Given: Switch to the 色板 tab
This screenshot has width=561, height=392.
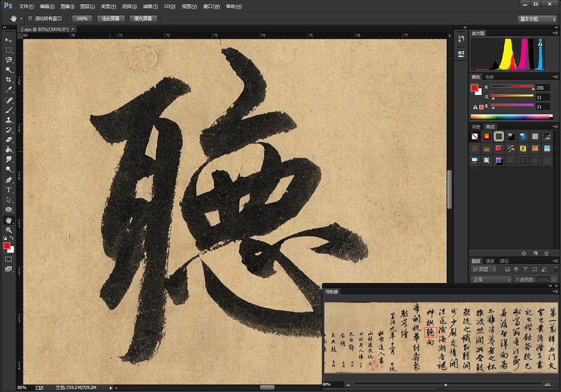Looking at the screenshot, I should coord(490,77).
